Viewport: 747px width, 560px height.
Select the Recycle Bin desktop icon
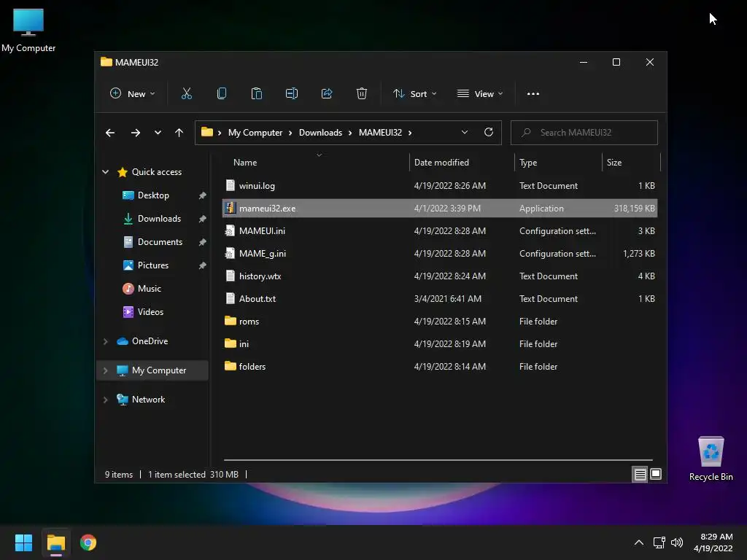(x=711, y=459)
